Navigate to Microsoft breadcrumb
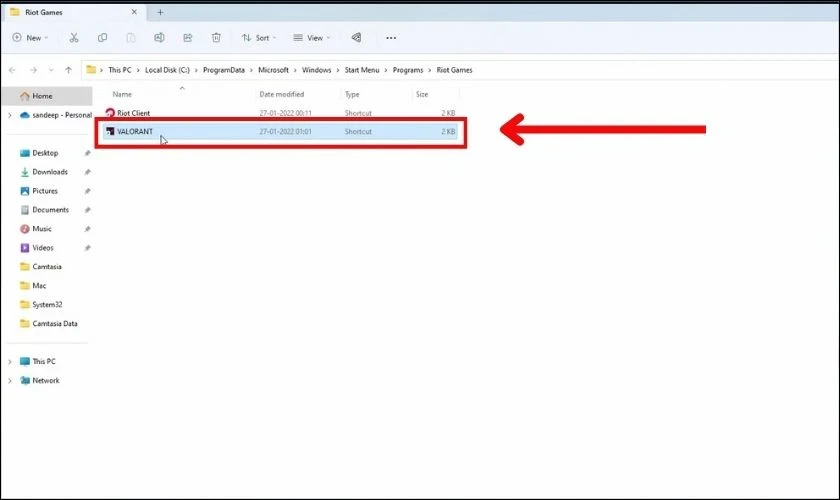Image resolution: width=840 pixels, height=500 pixels. (x=273, y=70)
